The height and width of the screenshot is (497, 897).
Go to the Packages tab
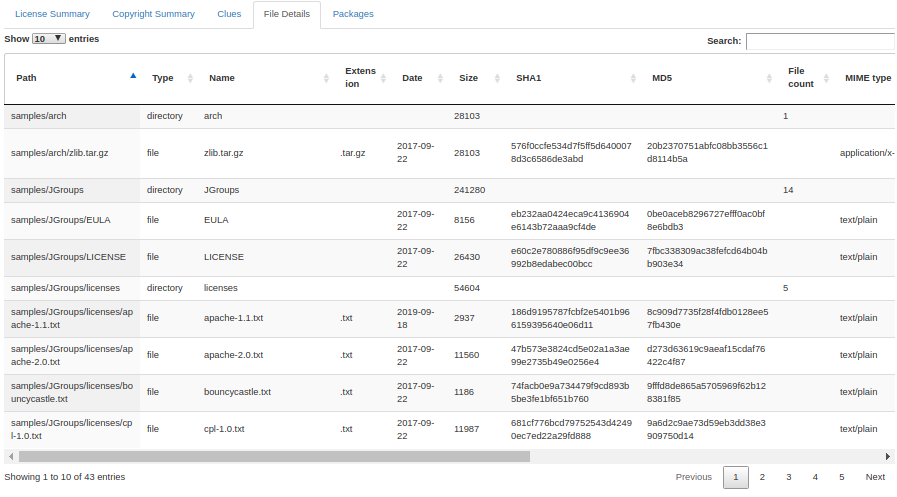click(353, 14)
